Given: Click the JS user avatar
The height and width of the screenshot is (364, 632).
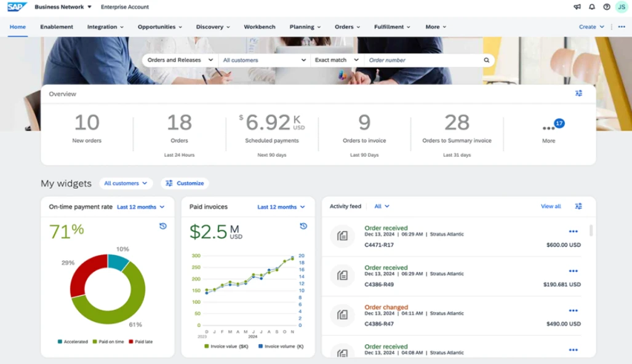Looking at the screenshot, I should click(622, 7).
